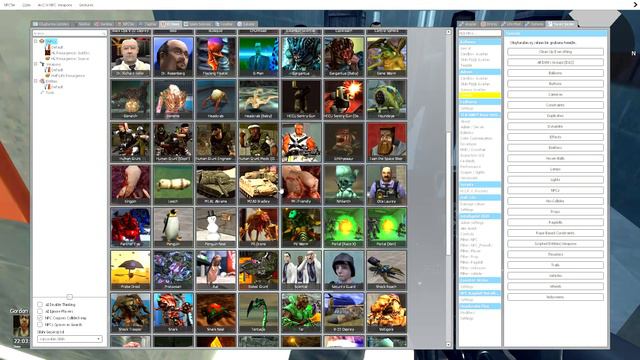Switch to the highlighted NPCs spawn tab

coord(171,24)
